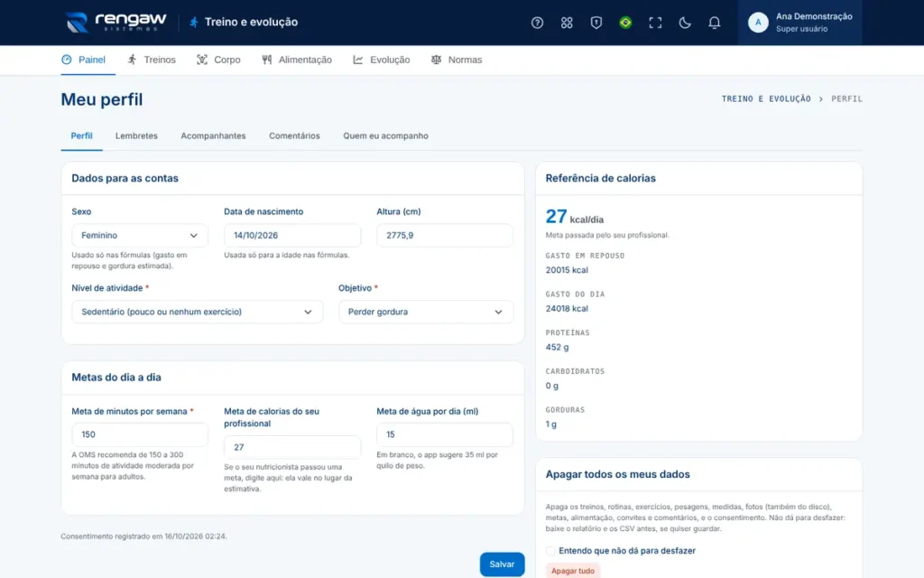
Task: Click the 27 kcal/dia value
Action: tap(575, 217)
